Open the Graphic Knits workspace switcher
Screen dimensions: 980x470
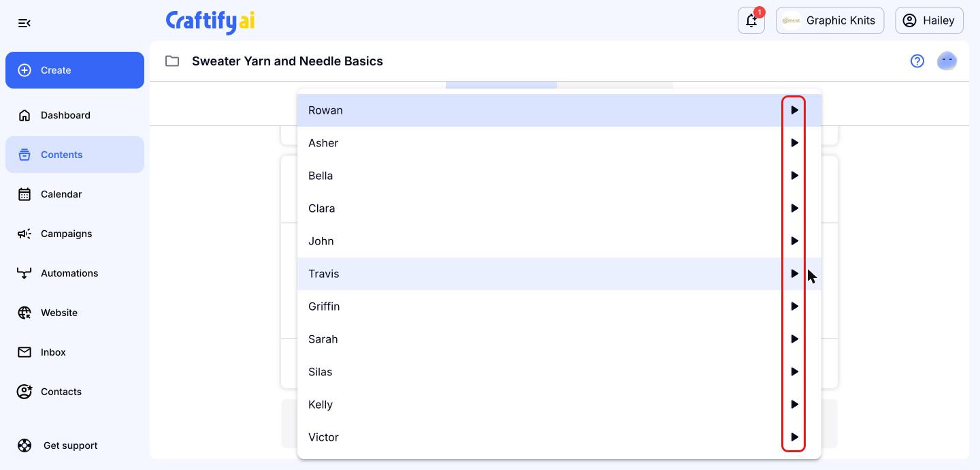[830, 20]
